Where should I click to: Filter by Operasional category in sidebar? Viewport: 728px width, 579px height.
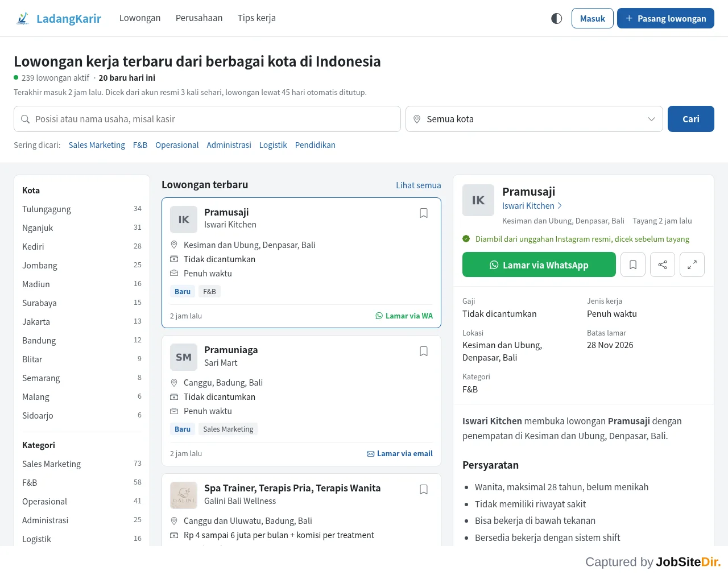point(82,502)
